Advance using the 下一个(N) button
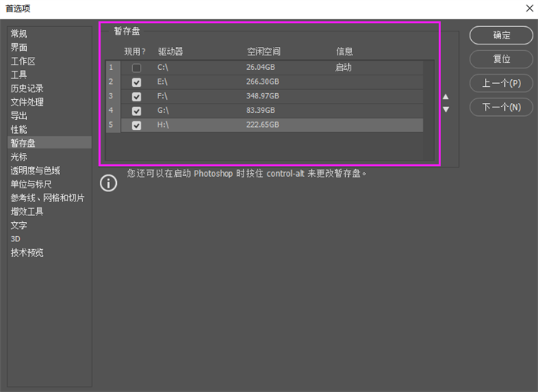The image size is (538, 392). pos(501,107)
